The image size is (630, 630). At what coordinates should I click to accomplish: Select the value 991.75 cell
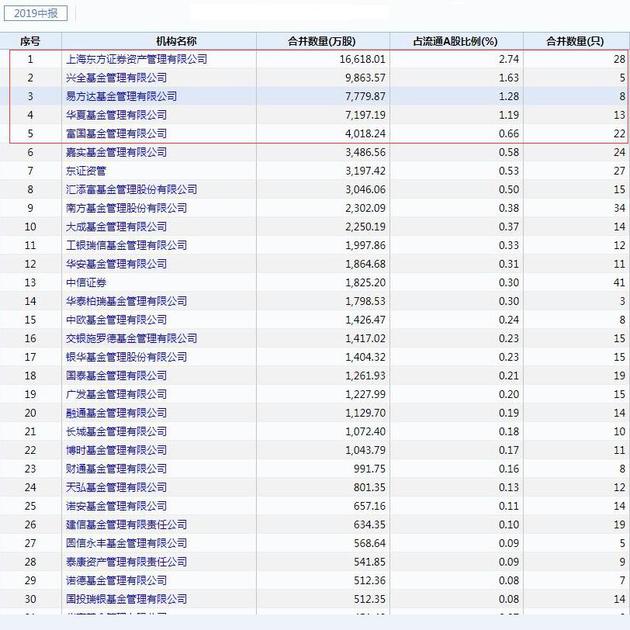coord(370,468)
